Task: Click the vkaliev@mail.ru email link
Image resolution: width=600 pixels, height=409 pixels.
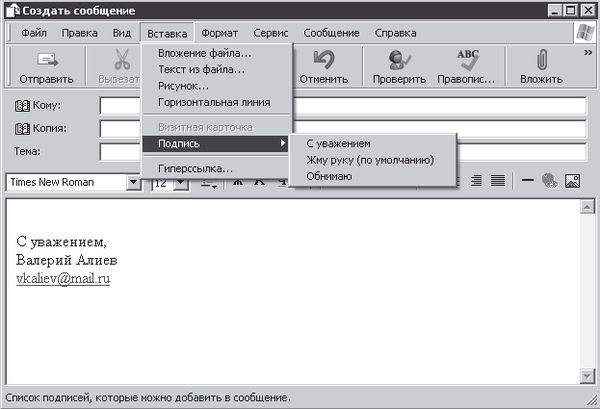Action: (x=63, y=278)
